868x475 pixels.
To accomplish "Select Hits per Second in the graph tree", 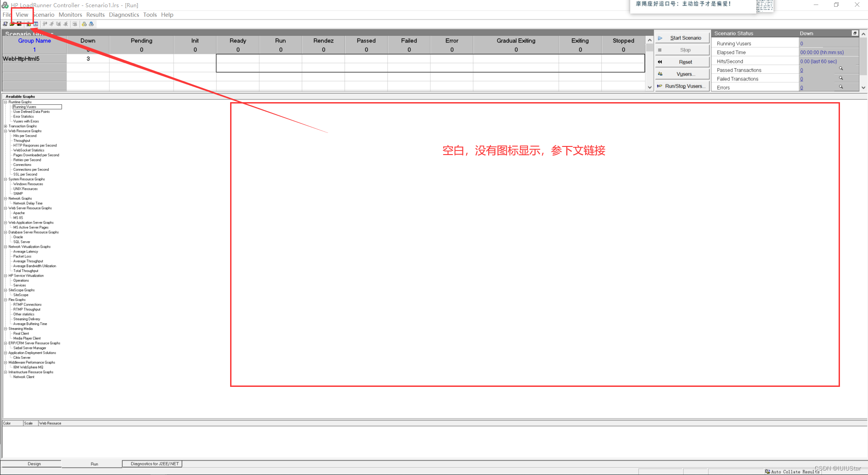I will [x=25, y=136].
